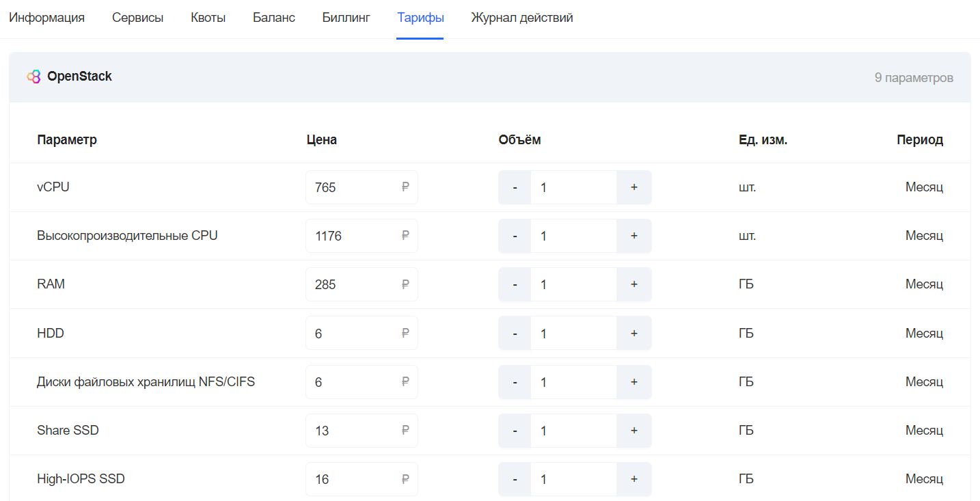The width and height of the screenshot is (980, 501).
Task: Decrease NFS/CIFS disks volume with minus
Action: click(x=515, y=382)
